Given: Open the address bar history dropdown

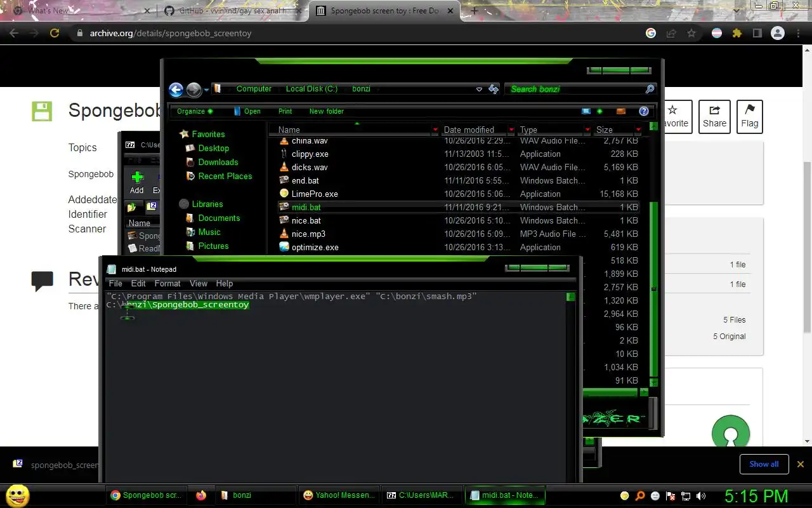Looking at the screenshot, I should (479, 90).
